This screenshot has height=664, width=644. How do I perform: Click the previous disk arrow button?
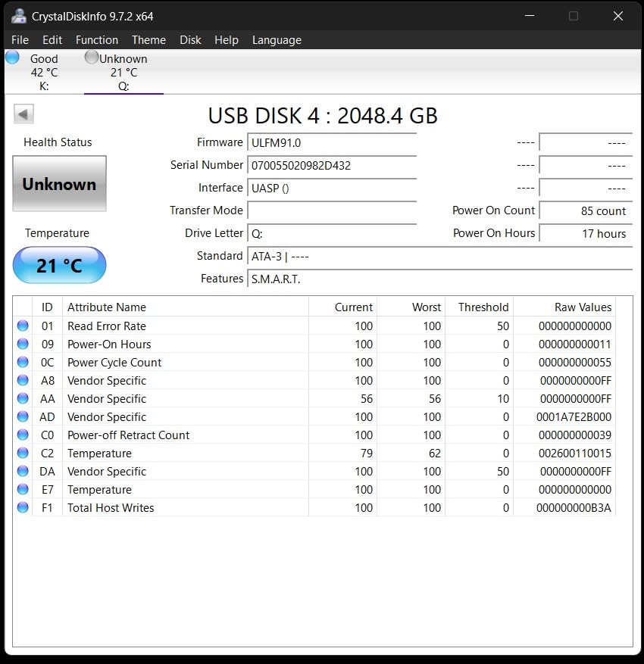coord(23,114)
